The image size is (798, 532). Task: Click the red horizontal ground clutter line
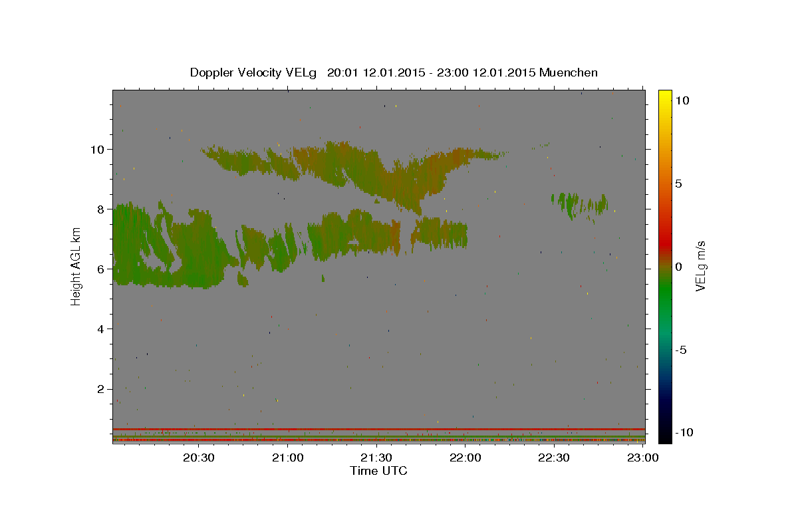379,429
